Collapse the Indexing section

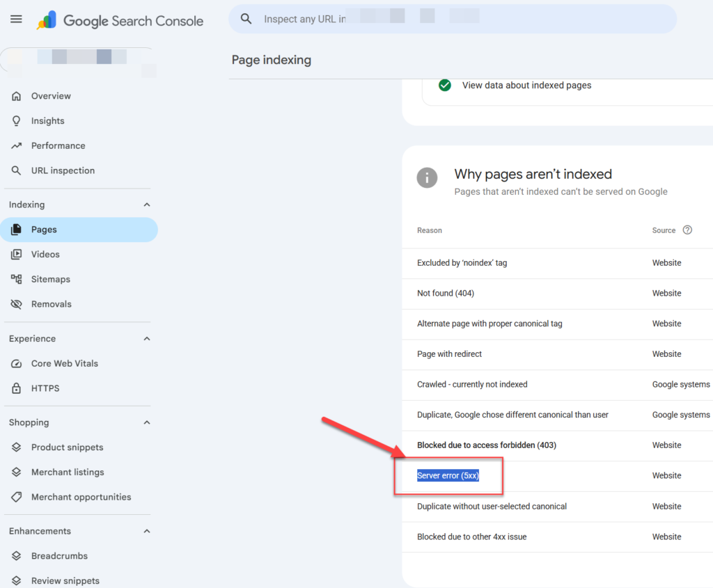147,205
